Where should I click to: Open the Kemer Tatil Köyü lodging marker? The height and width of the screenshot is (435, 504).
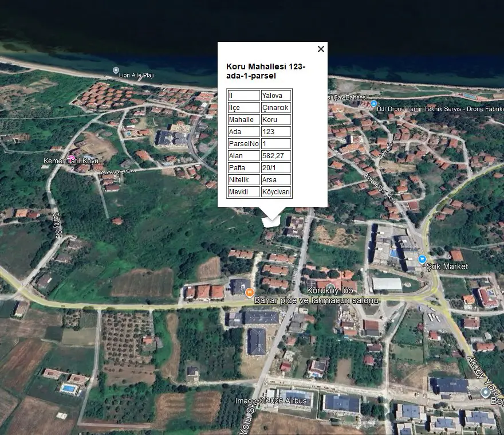point(72,158)
